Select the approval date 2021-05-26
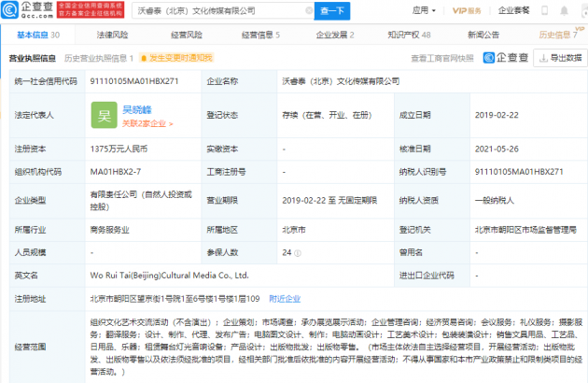This screenshot has width=588, height=383. 497,149
